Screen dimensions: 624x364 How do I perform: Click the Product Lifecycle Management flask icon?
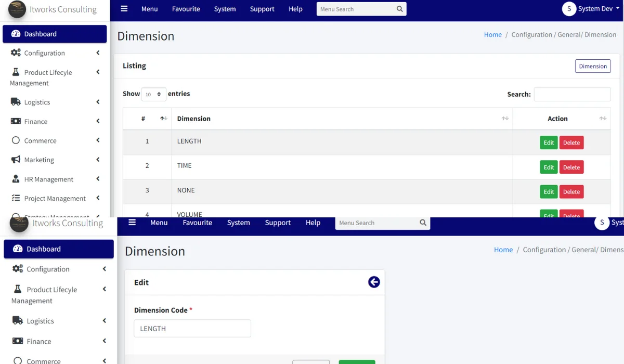(16, 72)
